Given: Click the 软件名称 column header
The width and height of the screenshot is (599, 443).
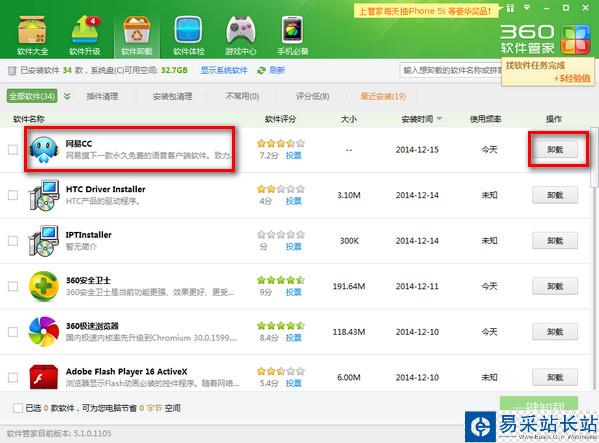Looking at the screenshot, I should 29,119.
